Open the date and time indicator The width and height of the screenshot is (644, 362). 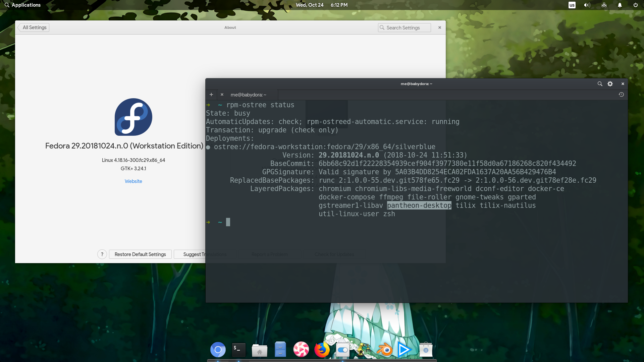point(322,5)
